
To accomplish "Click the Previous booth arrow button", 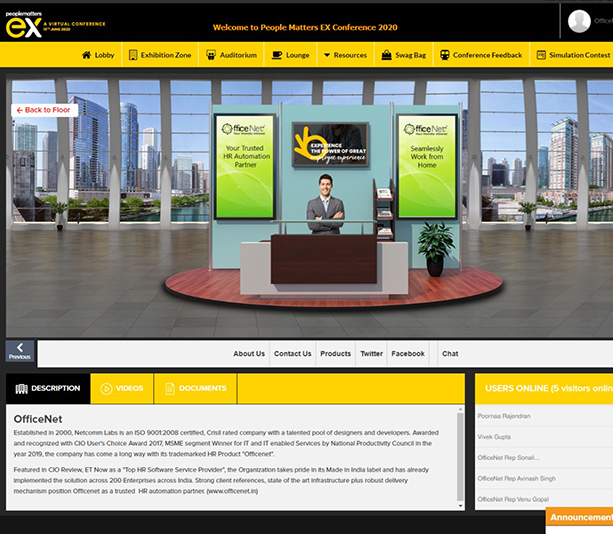I will 20,351.
